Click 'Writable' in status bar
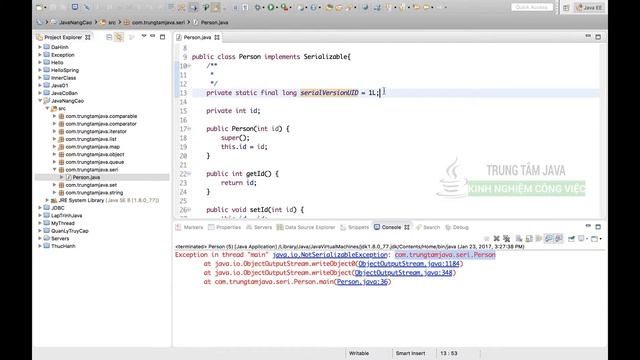Image resolution: width=640 pixels, height=360 pixels. [x=359, y=353]
